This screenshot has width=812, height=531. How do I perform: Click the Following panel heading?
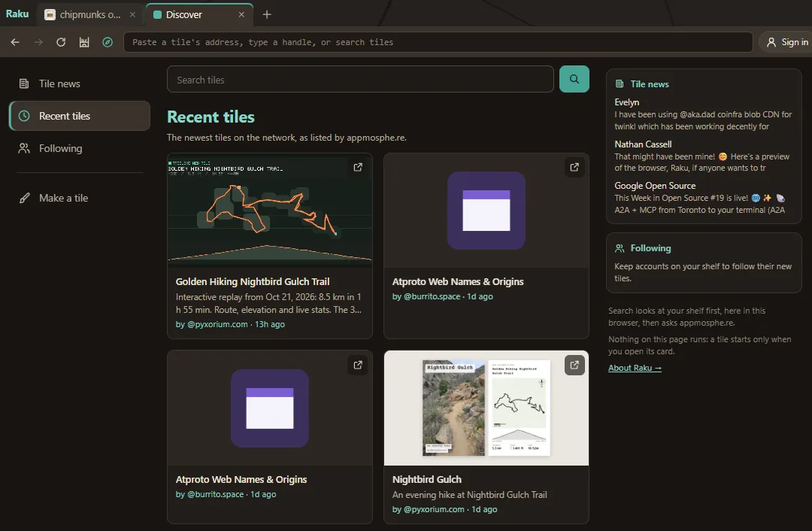click(x=650, y=248)
